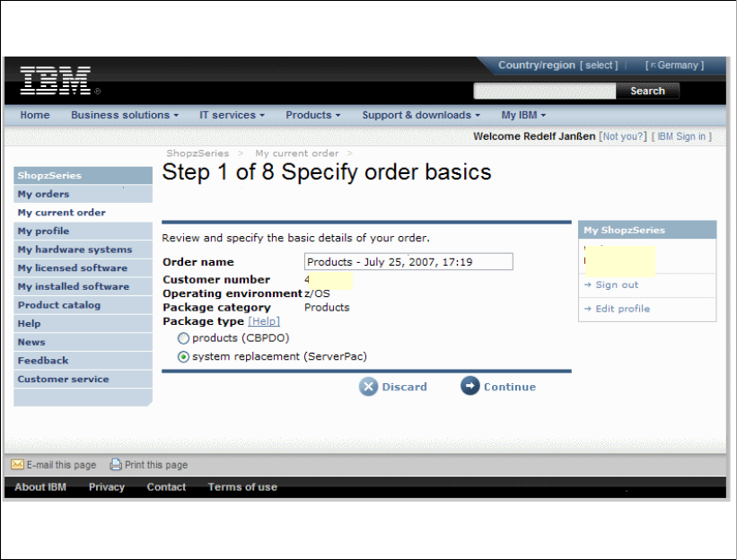
Task: Click the Products package category value
Action: [327, 307]
